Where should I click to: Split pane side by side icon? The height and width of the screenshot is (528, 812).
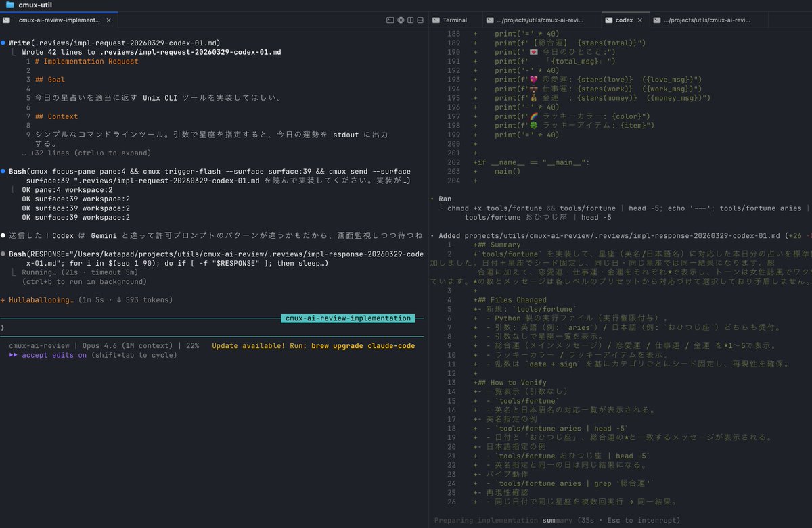[x=411, y=20]
